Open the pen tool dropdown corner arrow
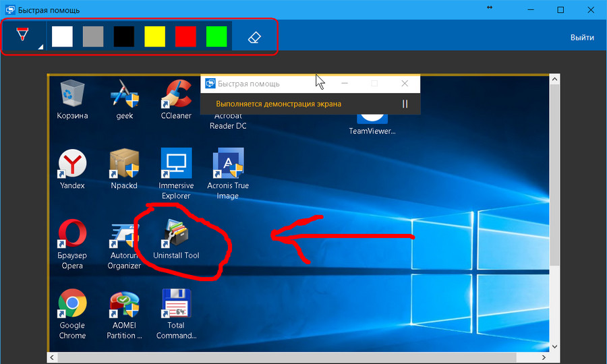The width and height of the screenshot is (607, 364). click(x=40, y=47)
